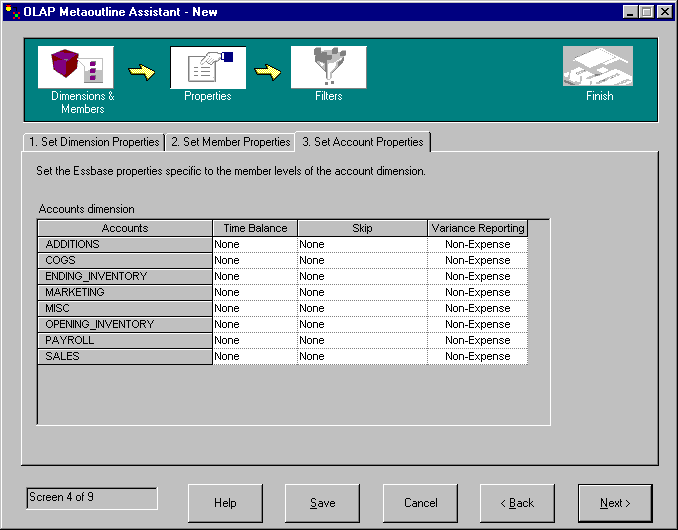Switch to Set Member Properties tab

coord(230,142)
